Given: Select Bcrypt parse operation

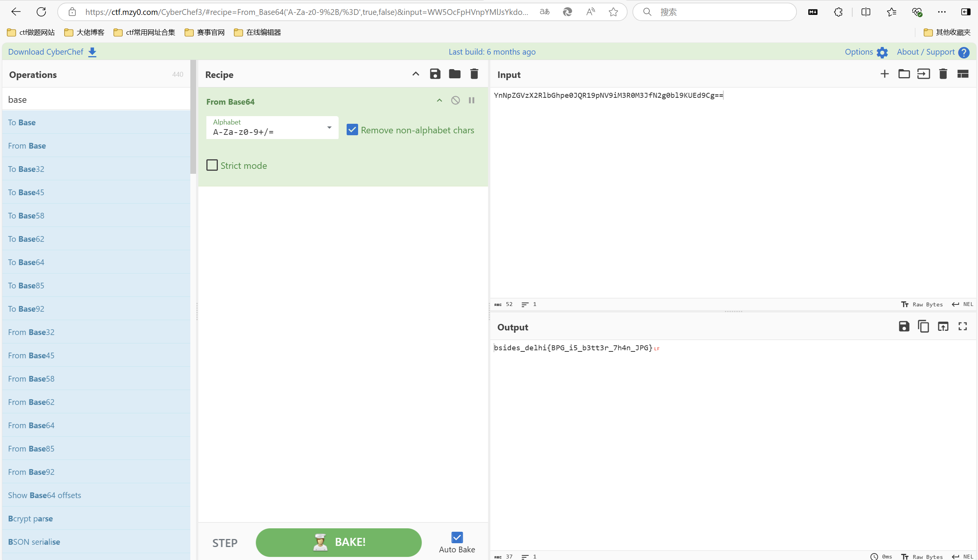Looking at the screenshot, I should 96,518.
